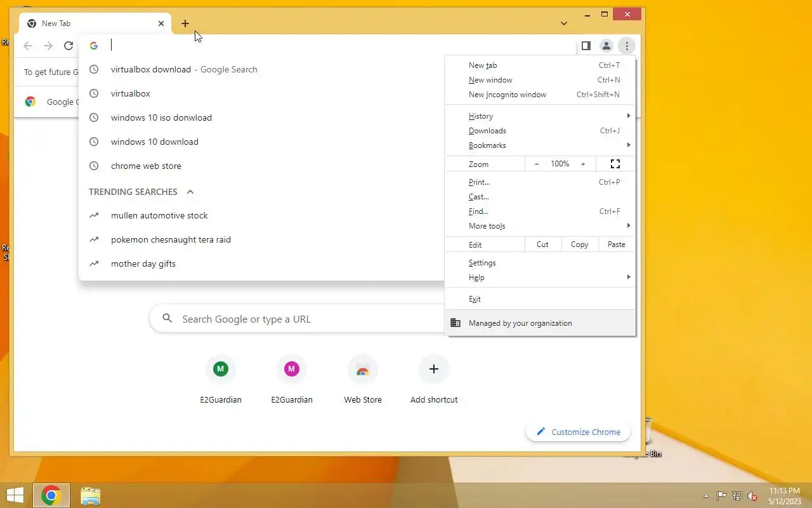
Task: Click the Google search box on page
Action: tap(297, 319)
